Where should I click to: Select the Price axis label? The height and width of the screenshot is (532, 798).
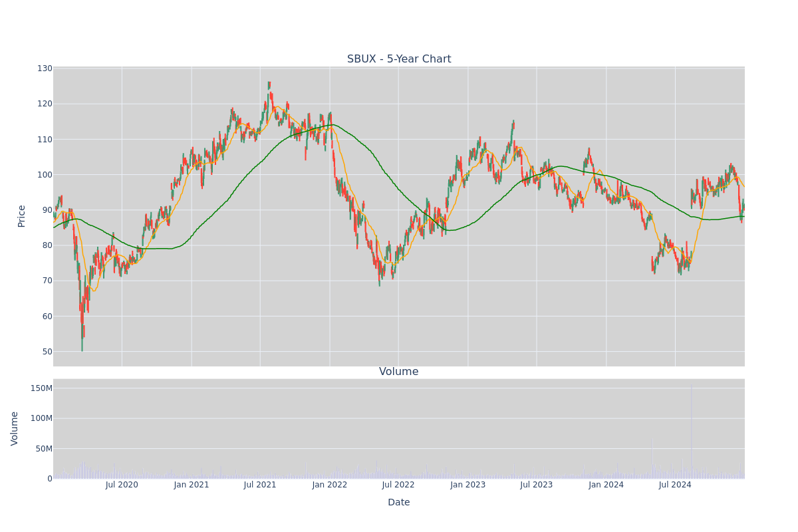click(22, 216)
